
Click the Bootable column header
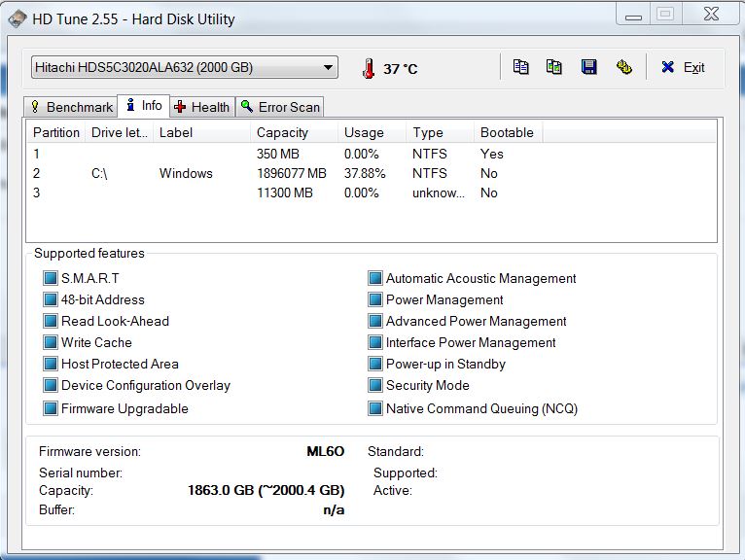(508, 132)
